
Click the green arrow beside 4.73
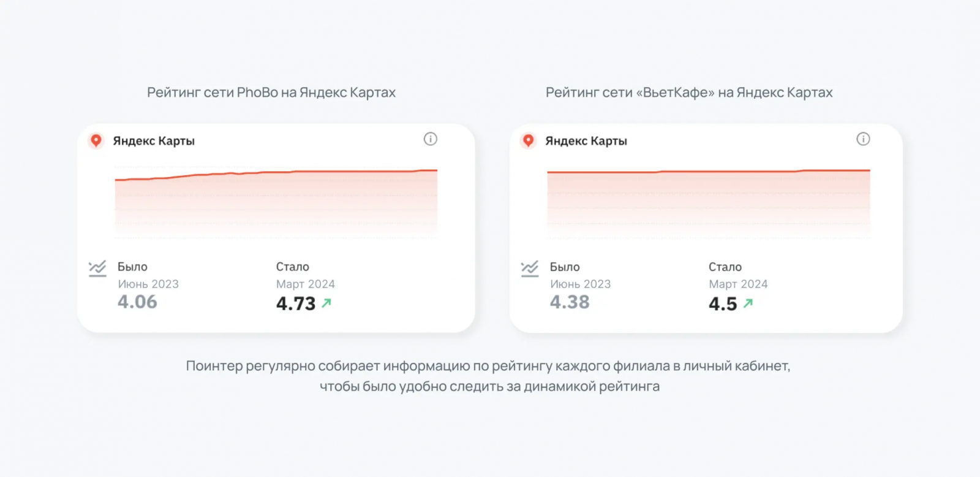[326, 303]
